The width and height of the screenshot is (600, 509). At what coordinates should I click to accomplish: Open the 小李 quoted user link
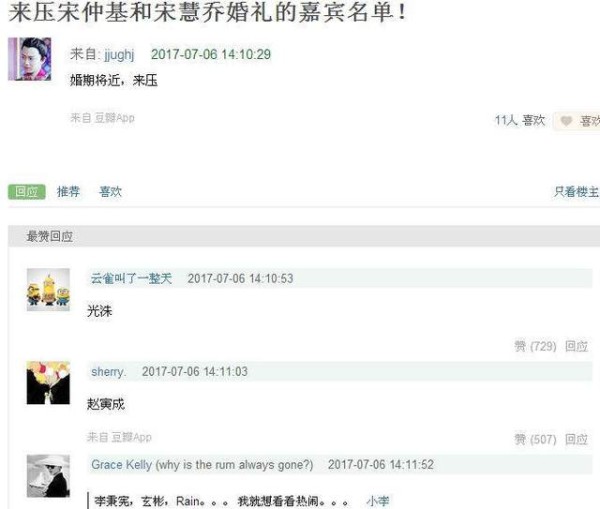[378, 501]
